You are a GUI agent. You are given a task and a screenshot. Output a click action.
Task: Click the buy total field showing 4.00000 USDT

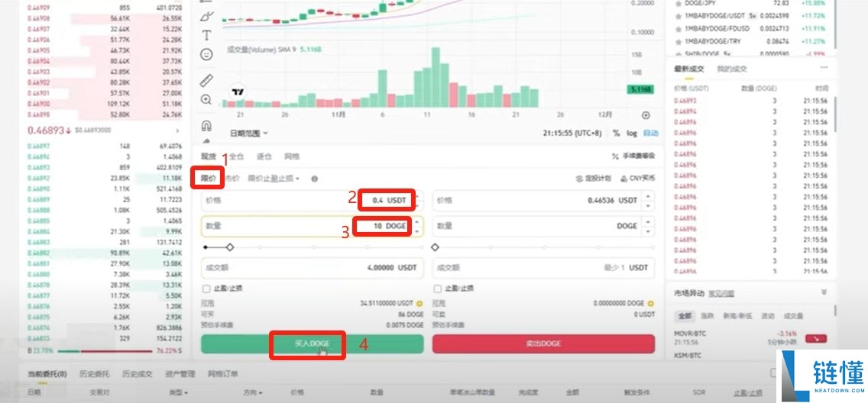313,268
